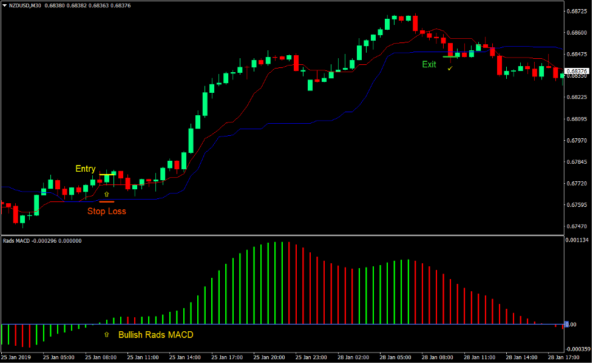Click the yellow checkmark under Exit label
Image resolution: width=593 pixels, height=364 pixels.
449,69
